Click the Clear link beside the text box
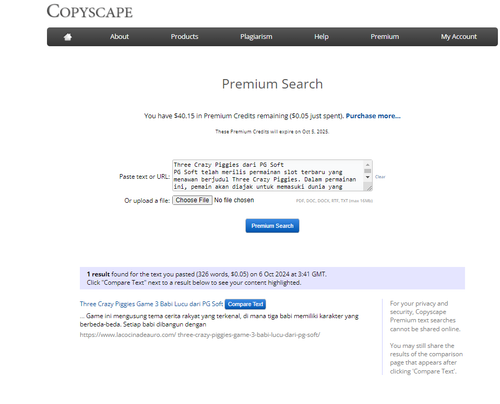Viewport: 500px width, 404px height. 380,177
